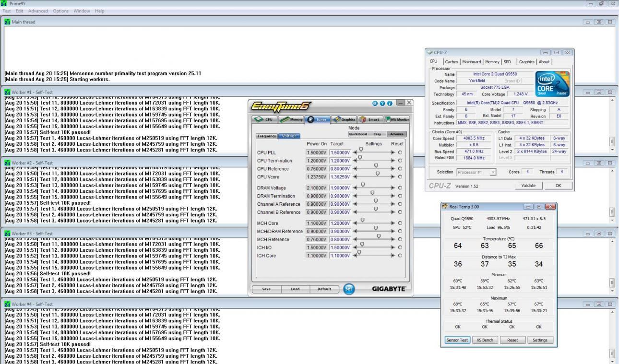
Task: Click the Prime95 icon in the main title bar
Action: [x=4, y=3]
